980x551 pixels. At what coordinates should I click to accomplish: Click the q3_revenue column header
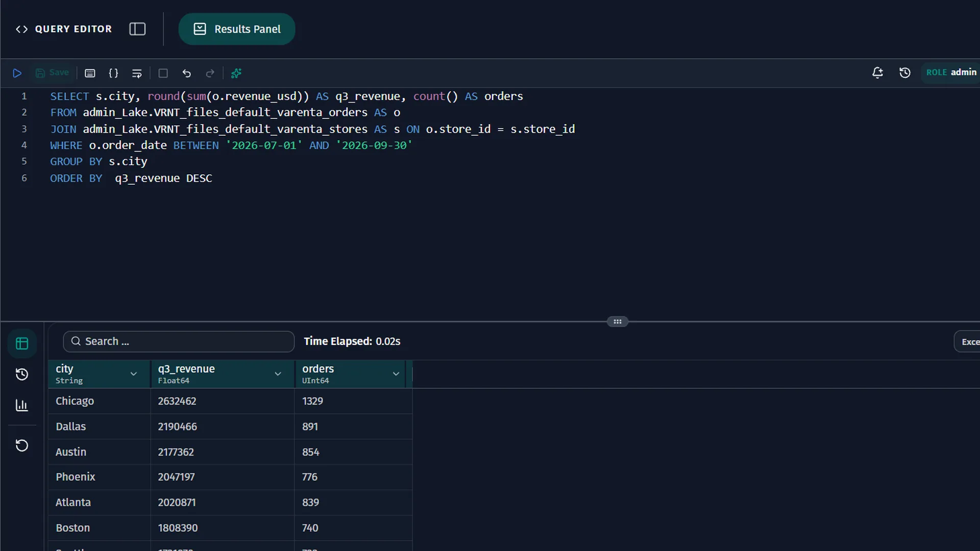tap(223, 374)
